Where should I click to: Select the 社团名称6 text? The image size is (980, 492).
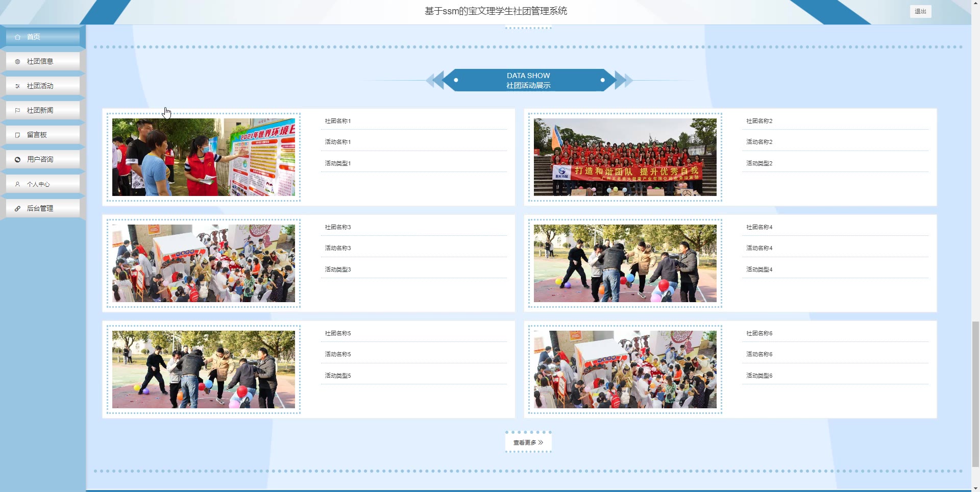[759, 333]
